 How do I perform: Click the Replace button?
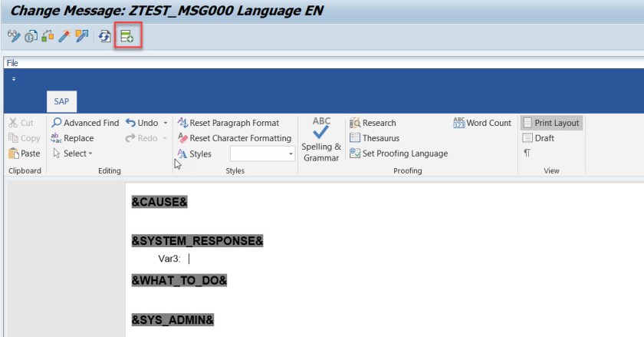click(72, 138)
